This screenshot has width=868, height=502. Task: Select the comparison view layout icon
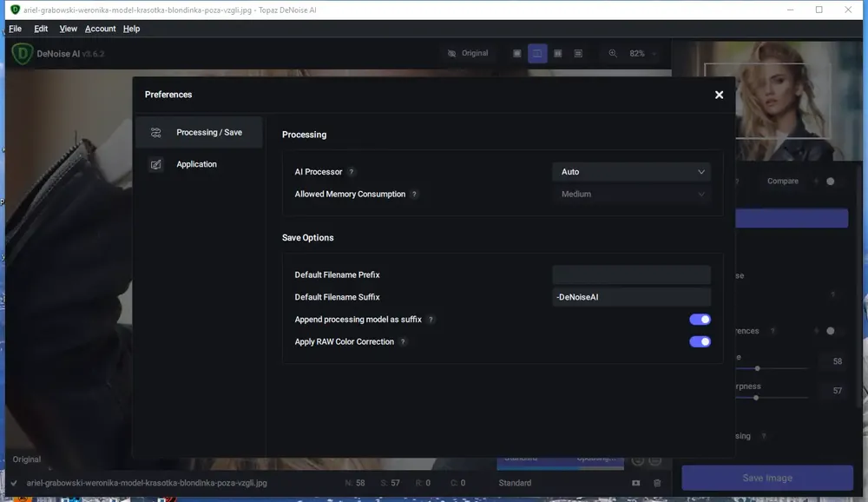click(x=578, y=53)
